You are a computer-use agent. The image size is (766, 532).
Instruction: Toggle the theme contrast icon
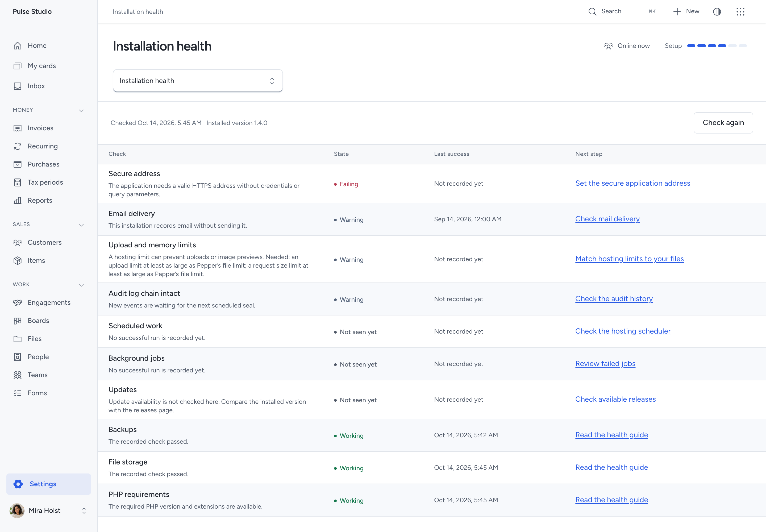(717, 12)
